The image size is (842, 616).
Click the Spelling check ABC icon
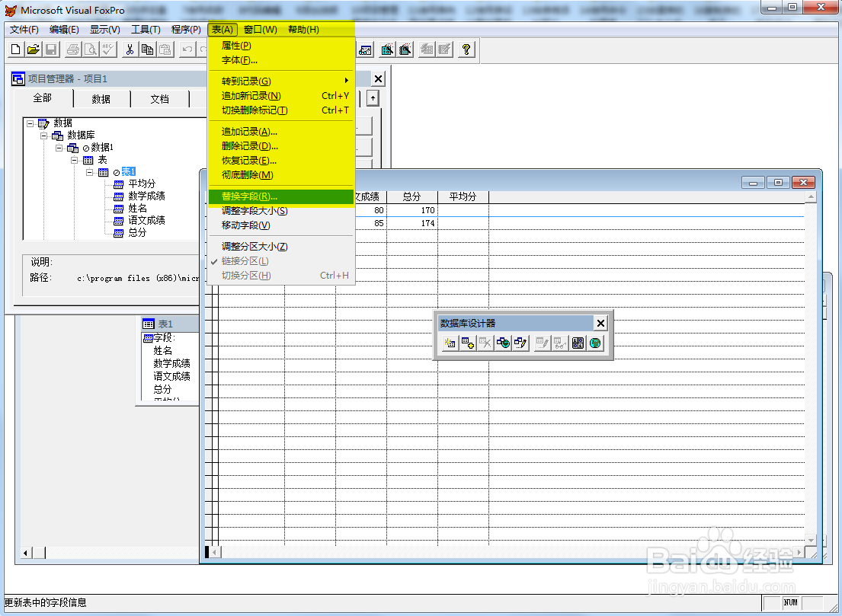(x=108, y=49)
